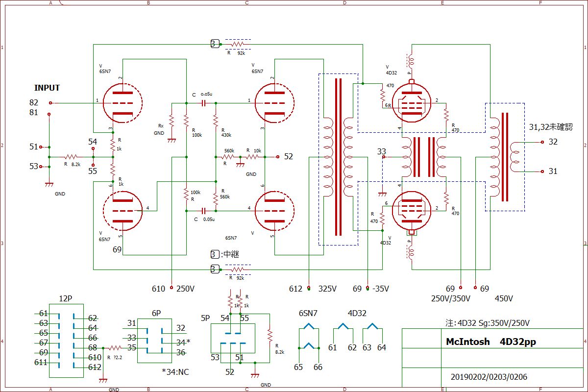Screen dimensions: 588x392
Task: Click the note "注:4D32 Sg:350V/250V"
Action: pyautogui.click(x=487, y=323)
